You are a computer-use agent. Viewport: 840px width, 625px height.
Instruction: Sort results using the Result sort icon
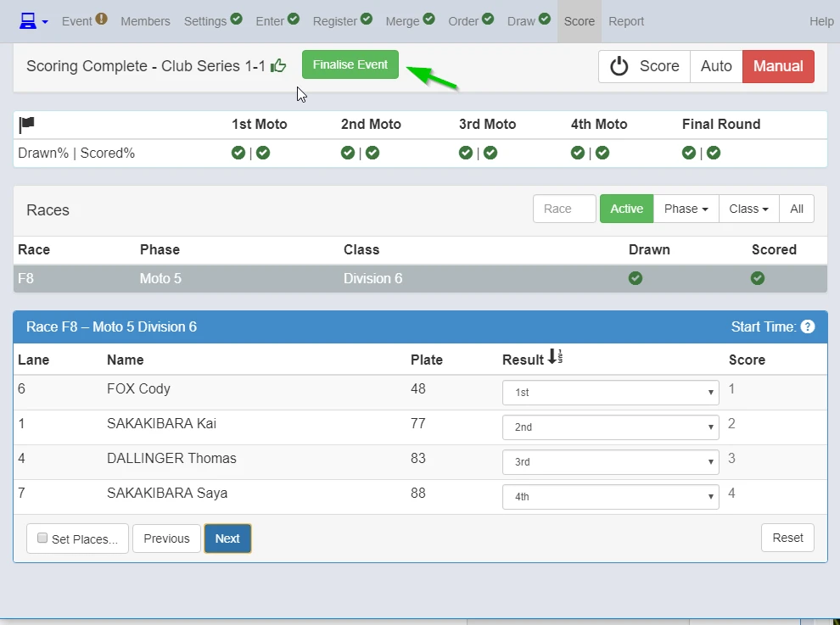555,357
